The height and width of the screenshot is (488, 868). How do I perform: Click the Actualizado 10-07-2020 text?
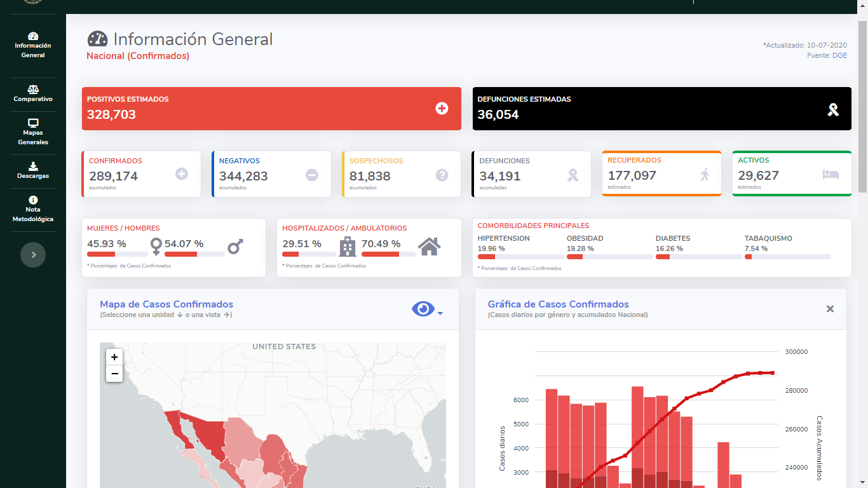[805, 45]
